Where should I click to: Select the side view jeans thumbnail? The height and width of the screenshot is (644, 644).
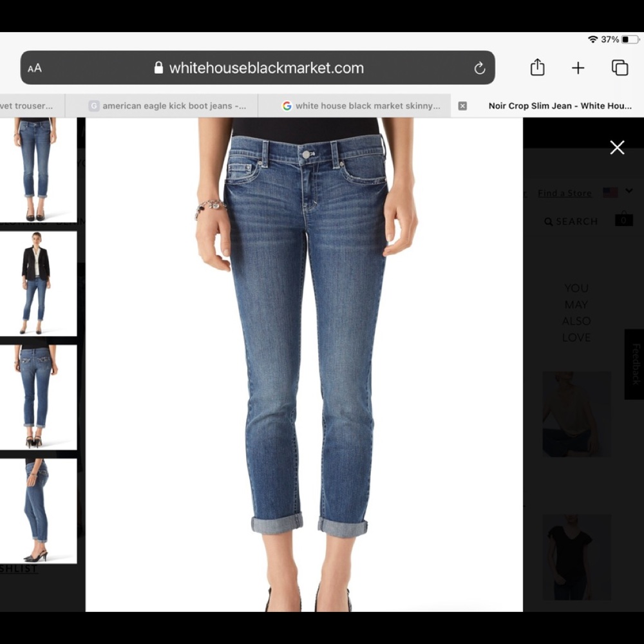38,511
